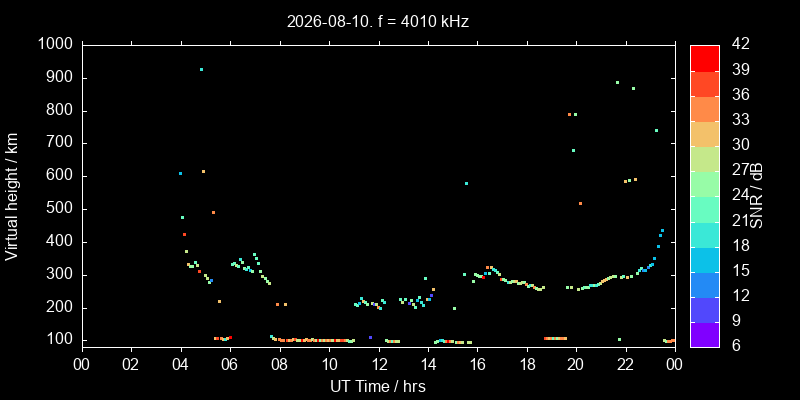Screen dimensions: 800x400
Task: Click the red 39–42 dB colorbar segment
Action: [705, 58]
